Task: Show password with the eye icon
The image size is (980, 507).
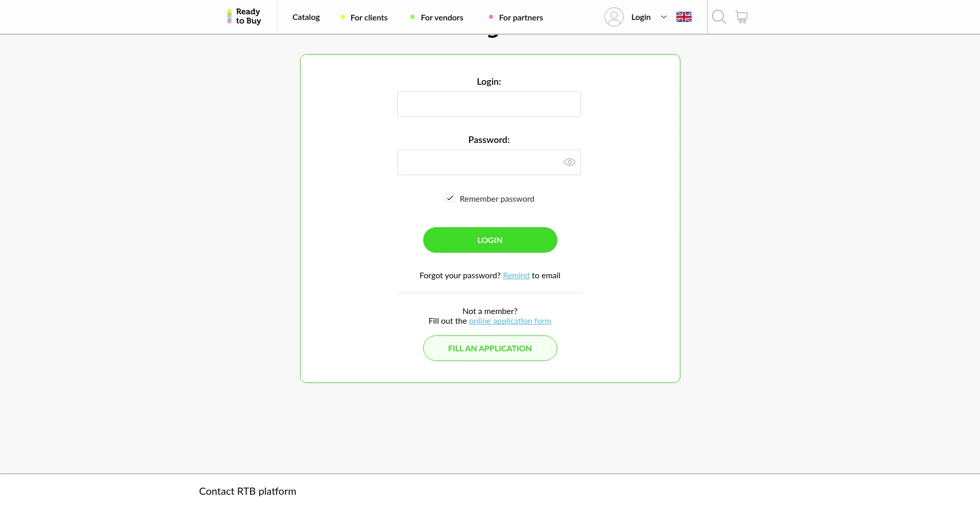Action: click(x=569, y=162)
